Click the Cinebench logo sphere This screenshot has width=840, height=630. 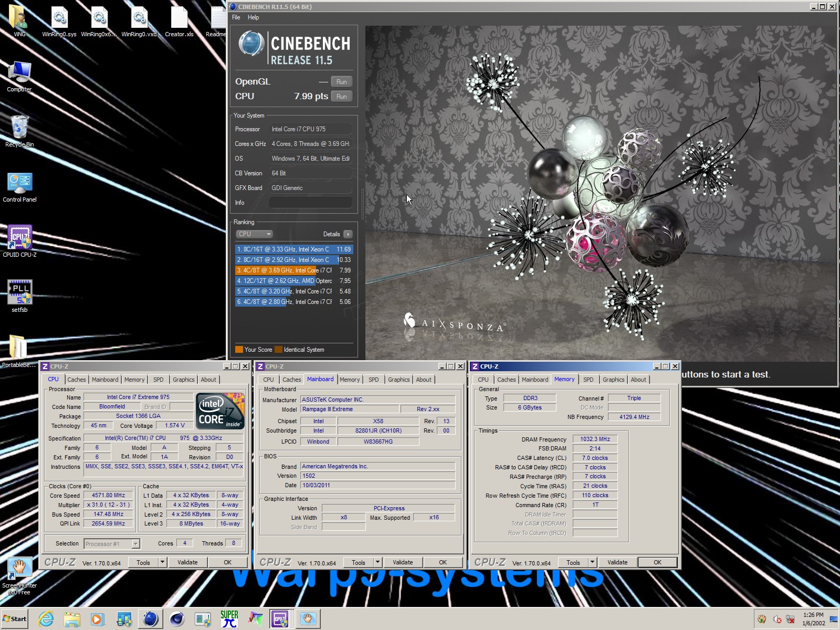tap(251, 44)
